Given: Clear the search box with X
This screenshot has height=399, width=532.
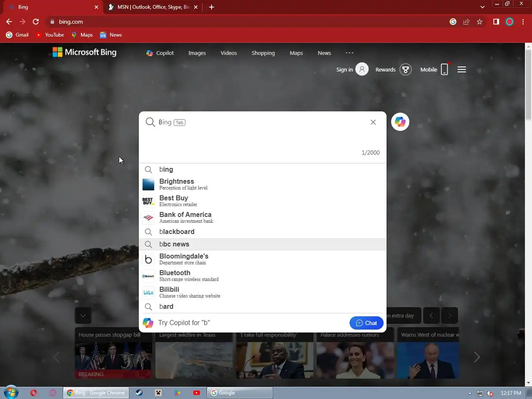Looking at the screenshot, I should 373,122.
